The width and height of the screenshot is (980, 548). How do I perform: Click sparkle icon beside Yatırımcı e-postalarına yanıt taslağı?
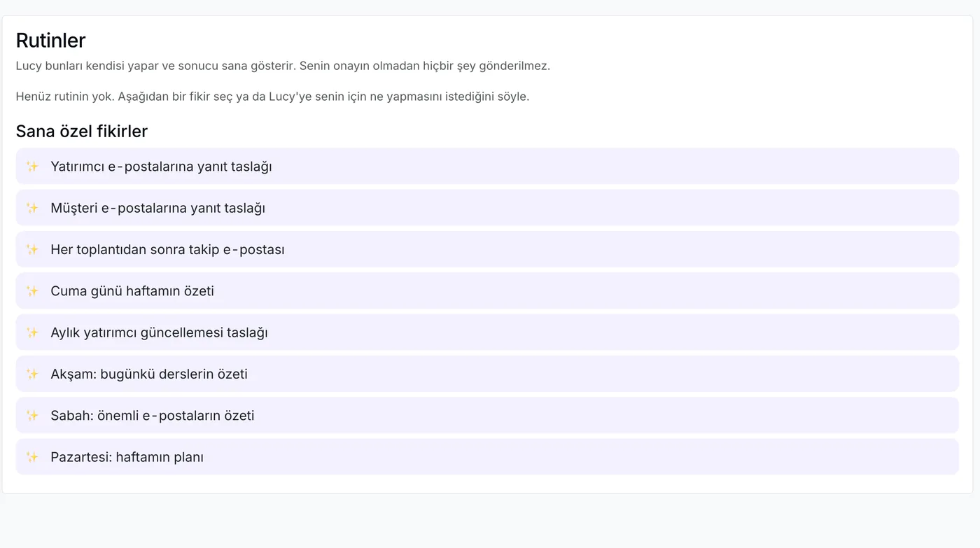(32, 167)
